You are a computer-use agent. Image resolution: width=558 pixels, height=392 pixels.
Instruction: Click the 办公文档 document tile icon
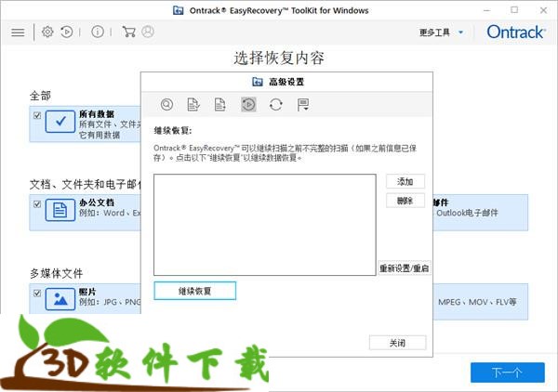60,210
